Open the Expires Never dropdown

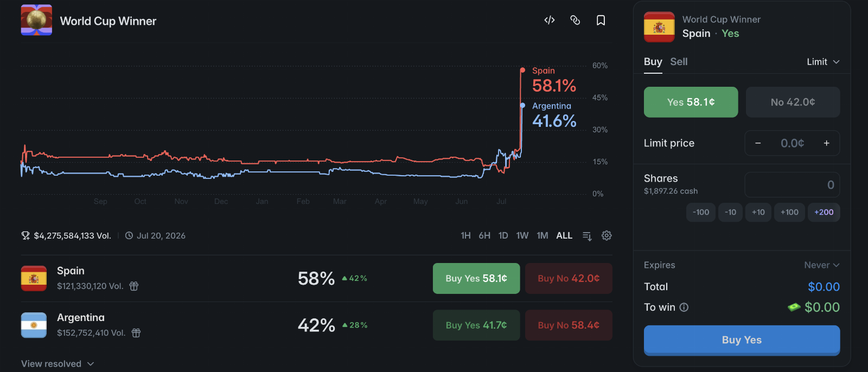(822, 265)
